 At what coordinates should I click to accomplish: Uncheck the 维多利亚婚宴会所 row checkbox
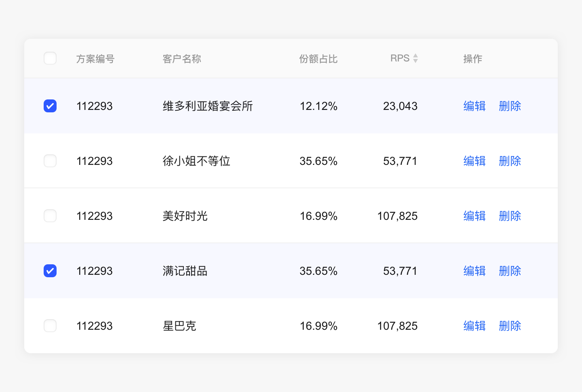[x=50, y=106]
